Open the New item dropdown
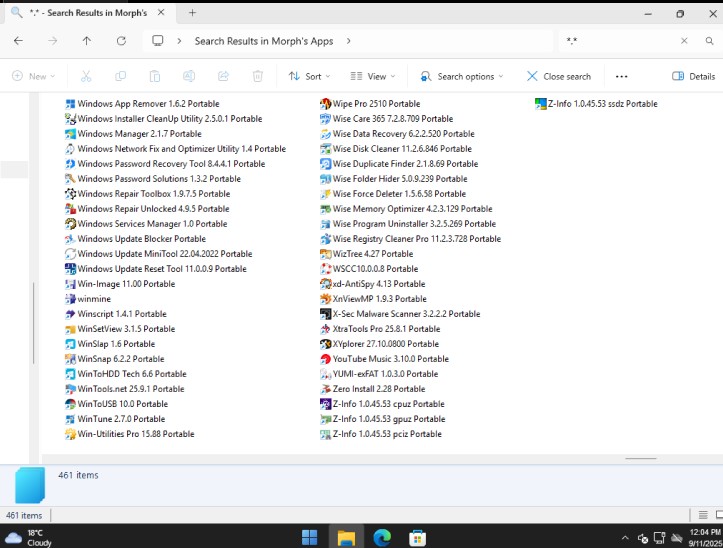The image size is (723, 548). [33, 76]
